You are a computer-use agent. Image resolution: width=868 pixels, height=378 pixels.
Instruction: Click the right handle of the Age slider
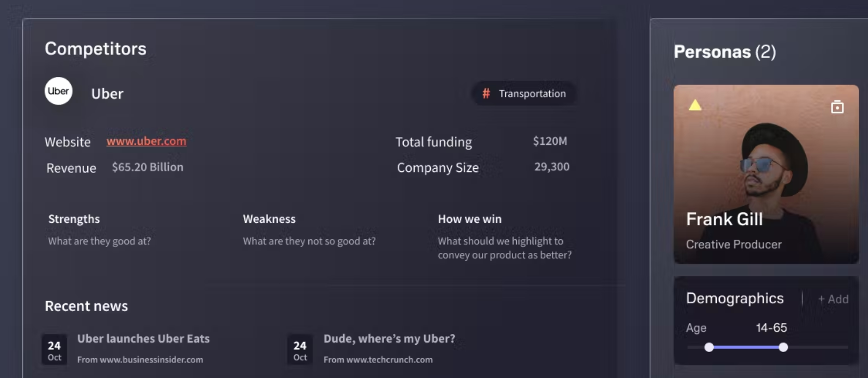(783, 347)
